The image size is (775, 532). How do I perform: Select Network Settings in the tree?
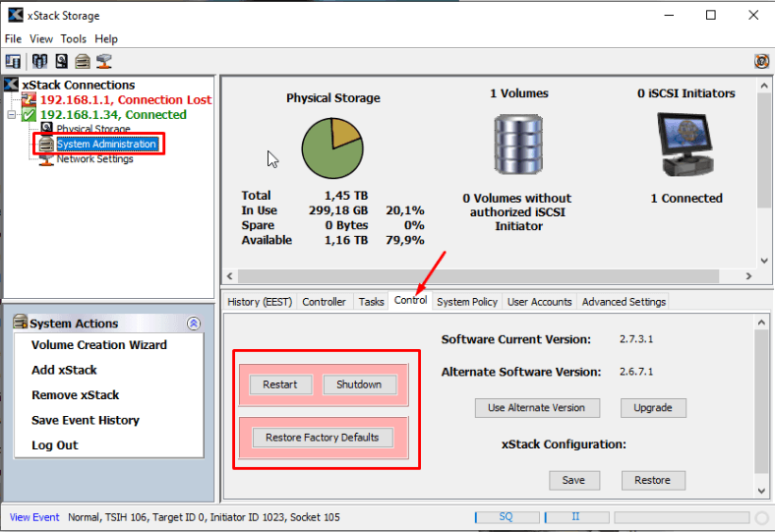(94, 159)
